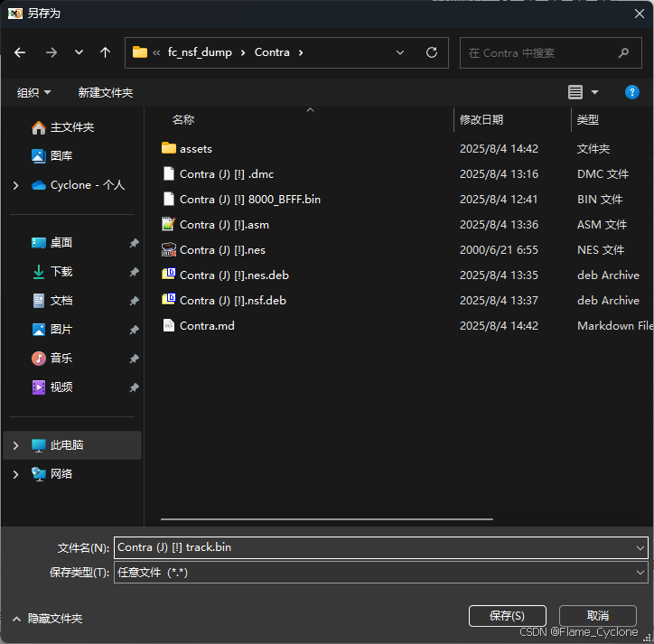Expand the 网络 tree node
Image resolution: width=654 pixels, height=644 pixels.
pos(15,474)
